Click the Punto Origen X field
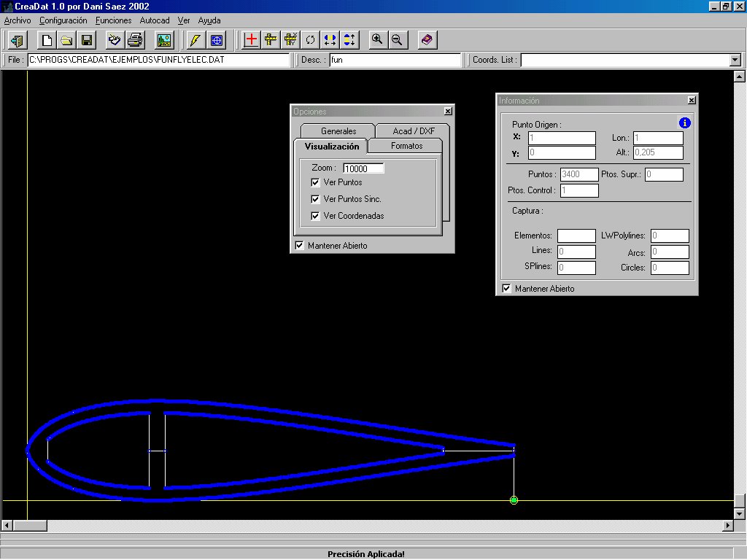 [x=562, y=138]
